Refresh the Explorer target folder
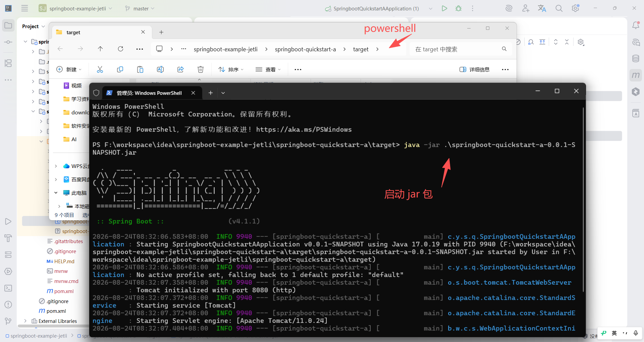This screenshot has width=644, height=342. point(120,49)
